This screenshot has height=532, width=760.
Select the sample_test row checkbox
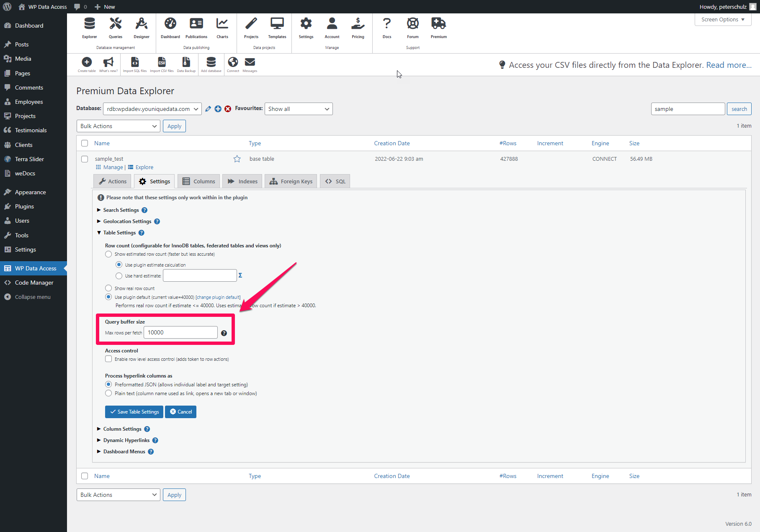85,159
